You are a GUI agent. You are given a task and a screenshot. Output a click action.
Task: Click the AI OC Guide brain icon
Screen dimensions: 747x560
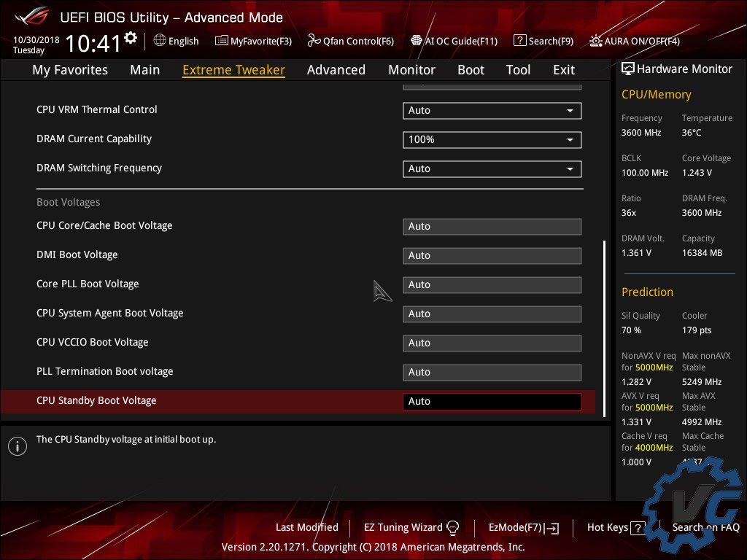point(417,41)
